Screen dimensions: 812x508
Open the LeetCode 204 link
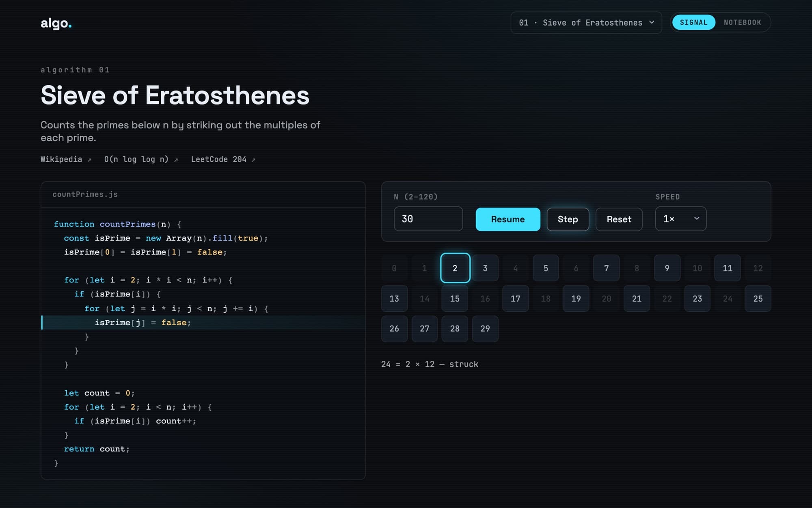(223, 159)
